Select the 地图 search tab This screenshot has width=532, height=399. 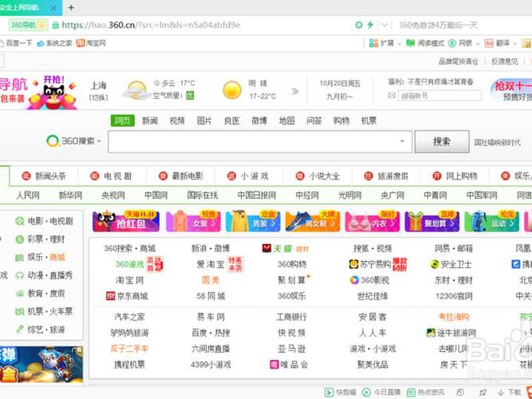click(287, 120)
